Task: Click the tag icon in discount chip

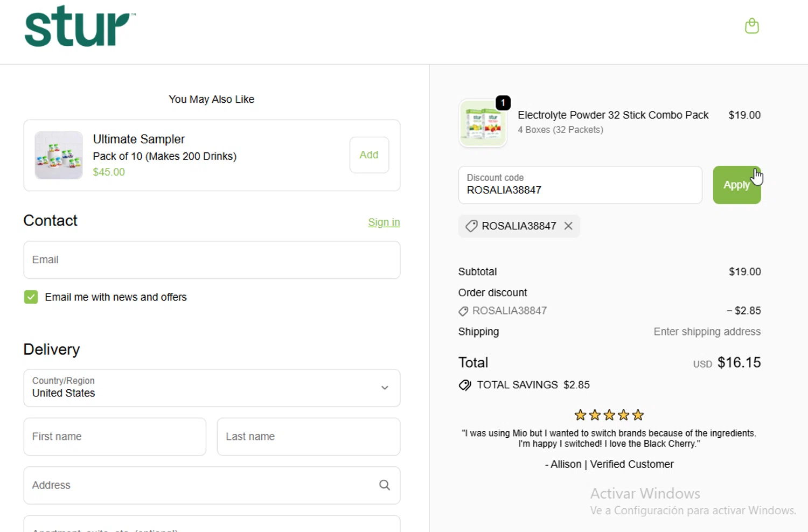Action: coord(471,226)
